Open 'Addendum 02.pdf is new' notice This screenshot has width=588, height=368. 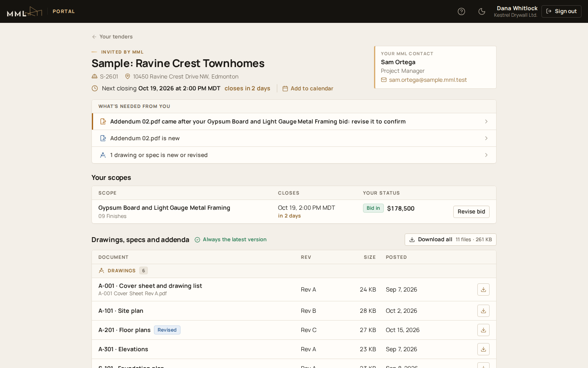pyautogui.click(x=294, y=138)
